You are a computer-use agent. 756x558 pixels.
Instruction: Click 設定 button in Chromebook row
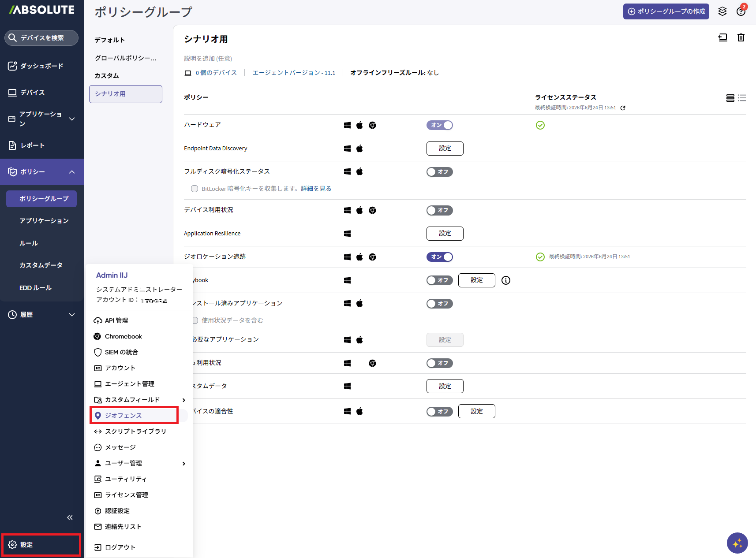pyautogui.click(x=477, y=280)
